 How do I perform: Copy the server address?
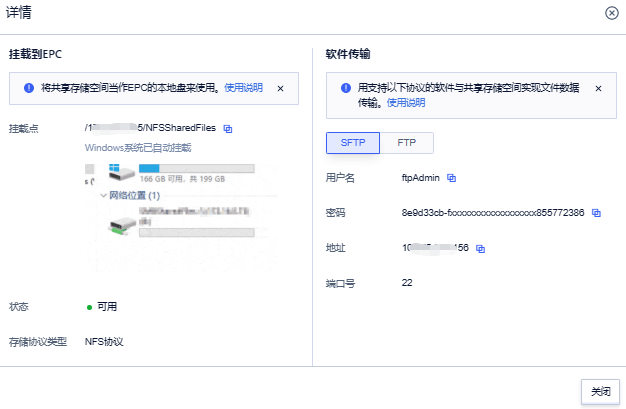coord(480,248)
